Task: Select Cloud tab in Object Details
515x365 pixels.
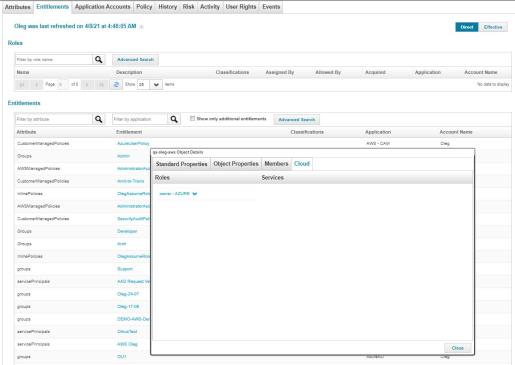Action: point(302,164)
